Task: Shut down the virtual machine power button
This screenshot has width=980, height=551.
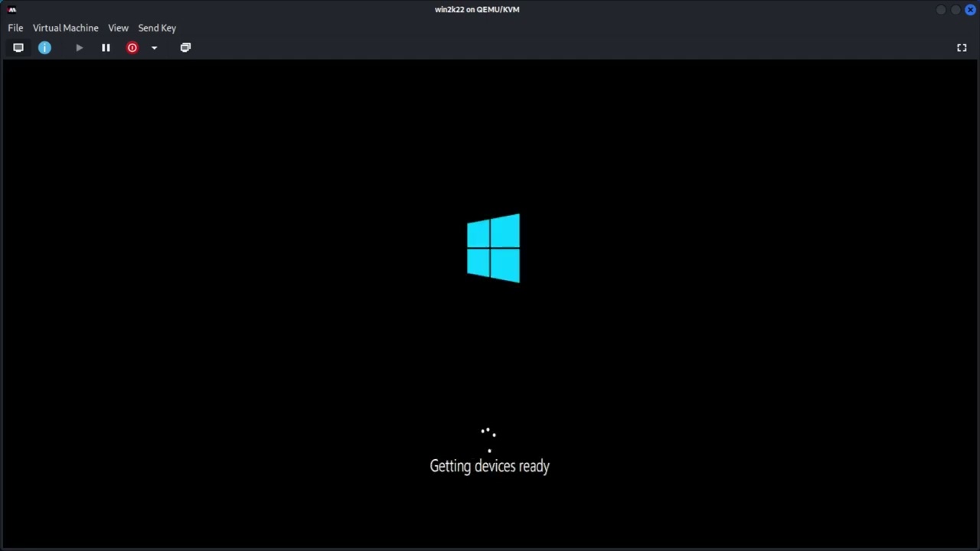Action: pyautogui.click(x=132, y=47)
